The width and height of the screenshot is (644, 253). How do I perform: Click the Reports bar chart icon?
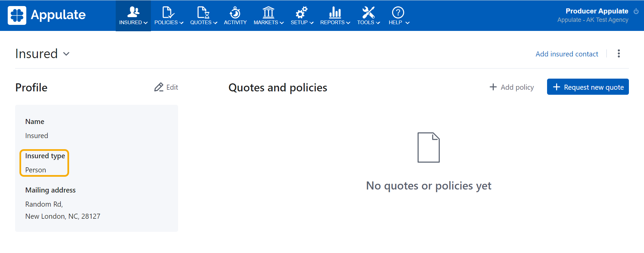pos(335,12)
